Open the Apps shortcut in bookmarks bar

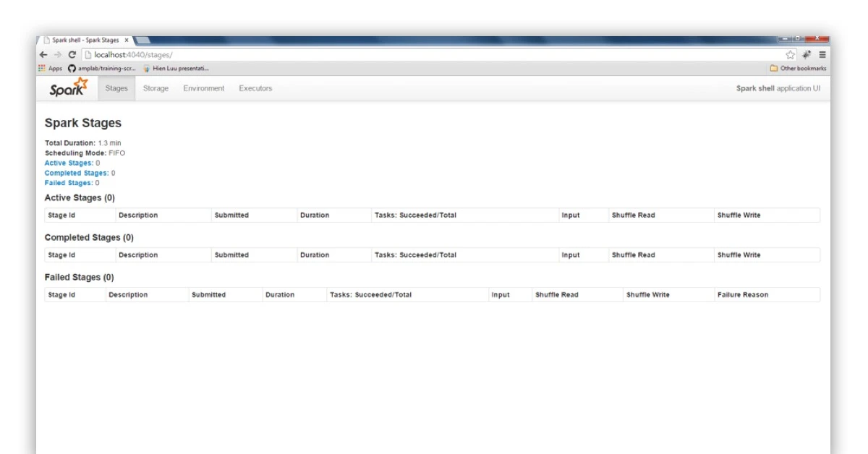(x=51, y=69)
